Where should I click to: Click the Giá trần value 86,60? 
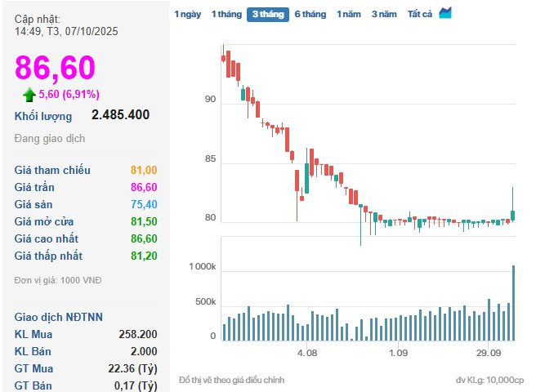point(143,187)
